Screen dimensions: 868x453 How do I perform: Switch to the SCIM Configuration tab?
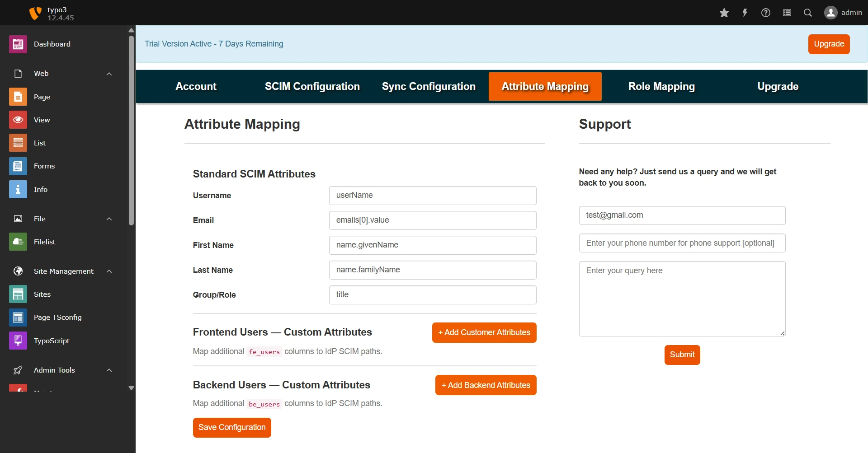pyautogui.click(x=312, y=87)
